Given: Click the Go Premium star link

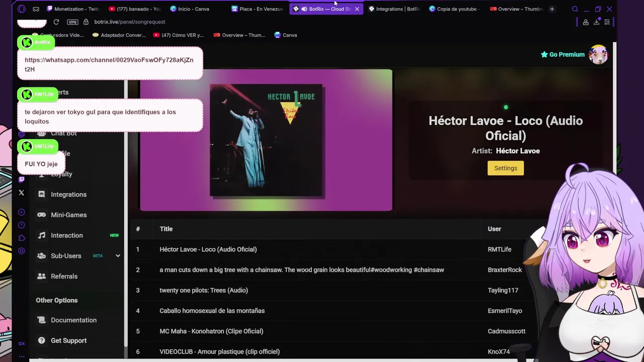Looking at the screenshot, I should click(562, 54).
